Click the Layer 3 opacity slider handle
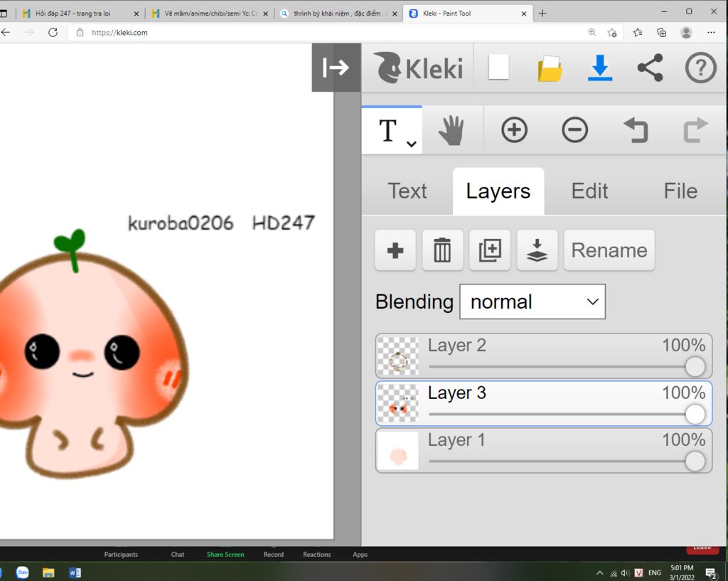The width and height of the screenshot is (728, 581). [695, 415]
